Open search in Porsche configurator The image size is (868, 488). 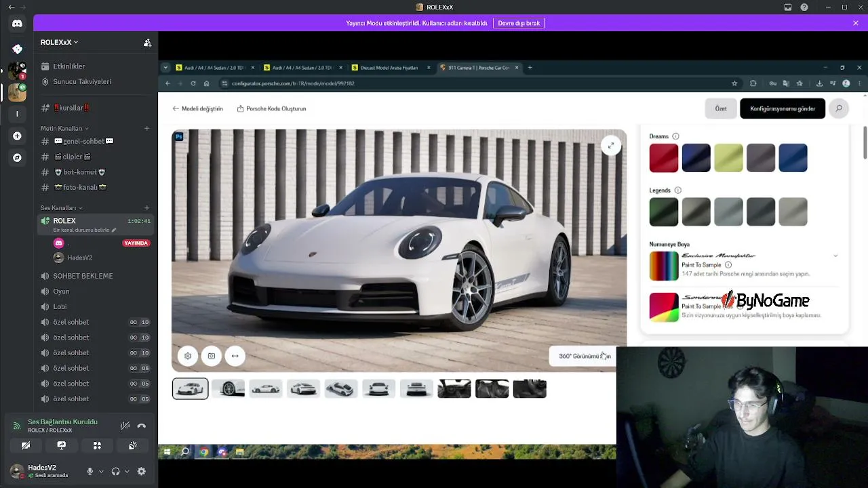pos(839,108)
